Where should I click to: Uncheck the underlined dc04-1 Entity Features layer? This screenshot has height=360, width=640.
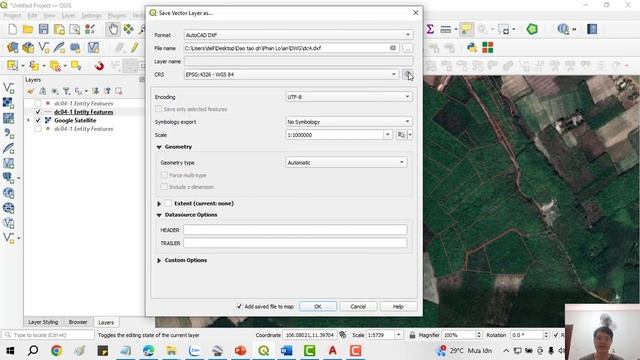tap(38, 112)
